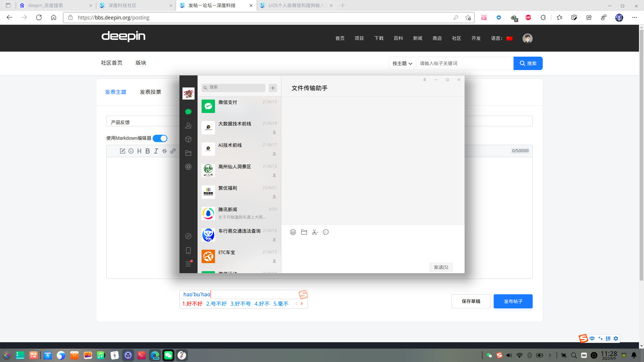Switch to the 发表投票 tab

click(150, 92)
